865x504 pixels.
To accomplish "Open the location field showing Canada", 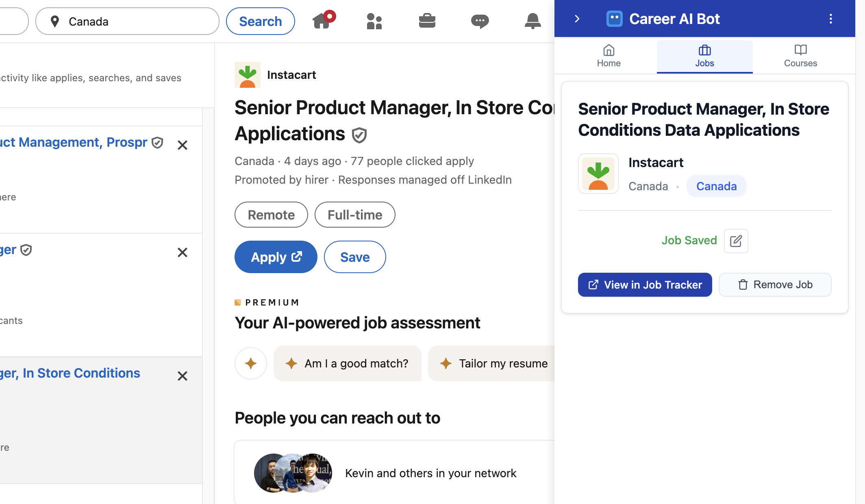I will click(x=127, y=21).
